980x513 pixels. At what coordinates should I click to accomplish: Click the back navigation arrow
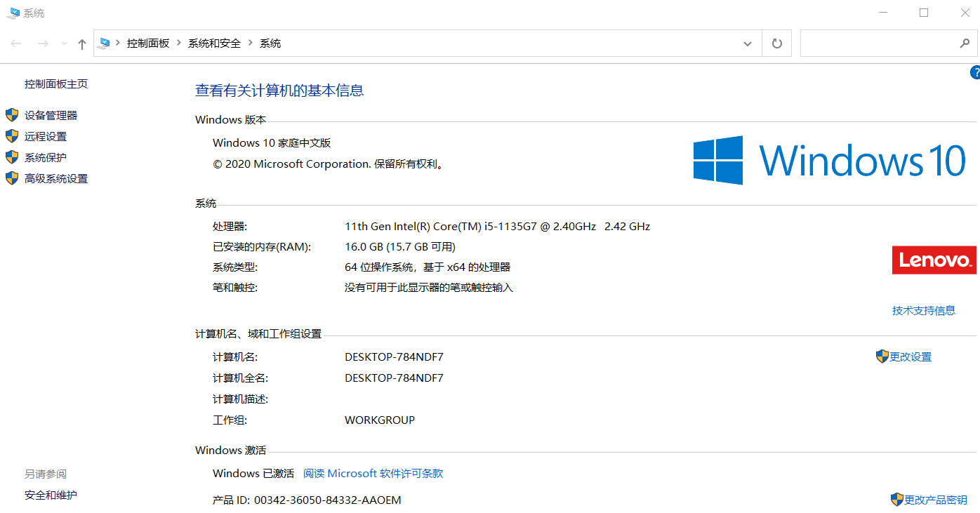pos(16,43)
